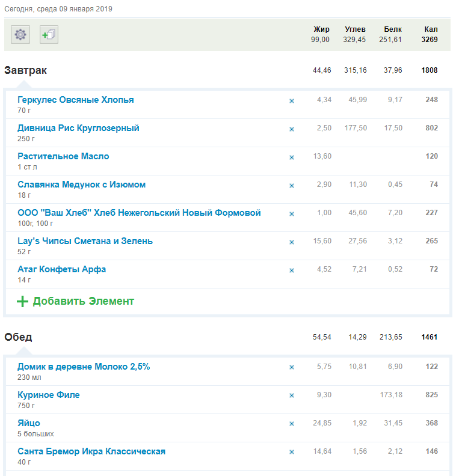This screenshot has height=476, width=459.
Task: Open the Хлеб Нежегольский Новый Формовой link
Action: coord(139,213)
